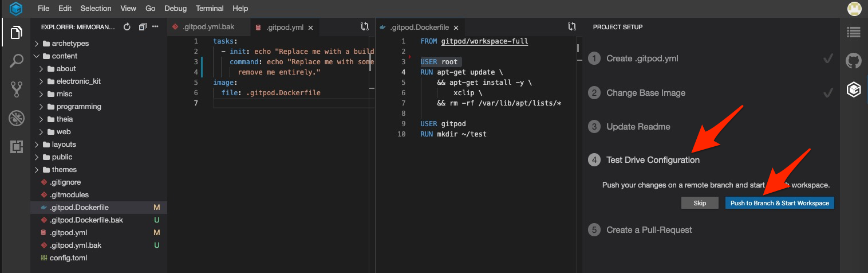868x273 pixels.
Task: Select .gitpod.Dockerfile in Explorer
Action: click(x=98, y=208)
